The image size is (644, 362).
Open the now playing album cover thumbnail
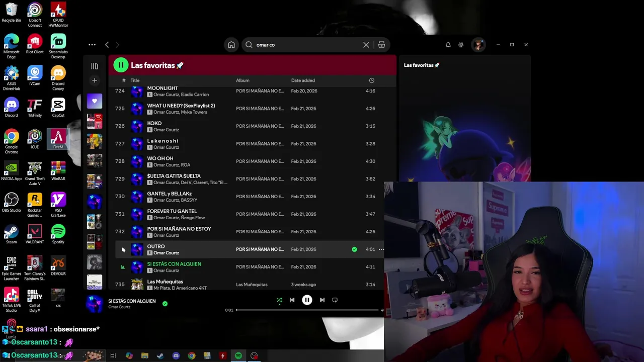point(94,304)
